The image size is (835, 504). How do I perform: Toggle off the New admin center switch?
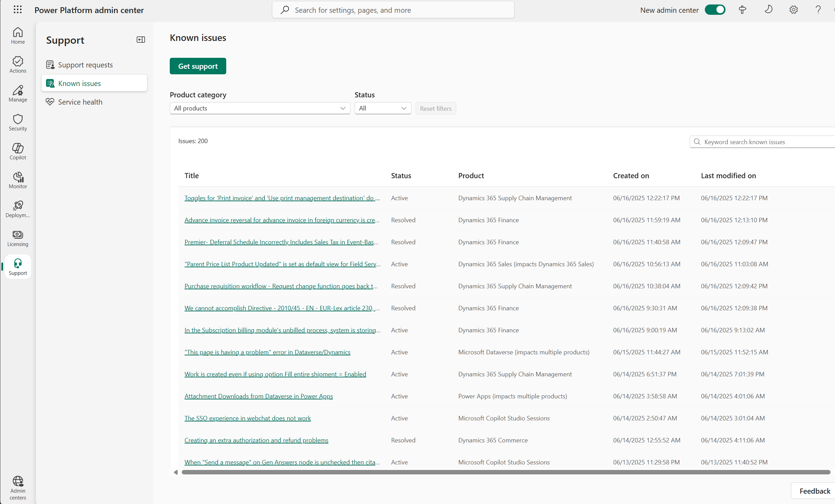point(715,10)
